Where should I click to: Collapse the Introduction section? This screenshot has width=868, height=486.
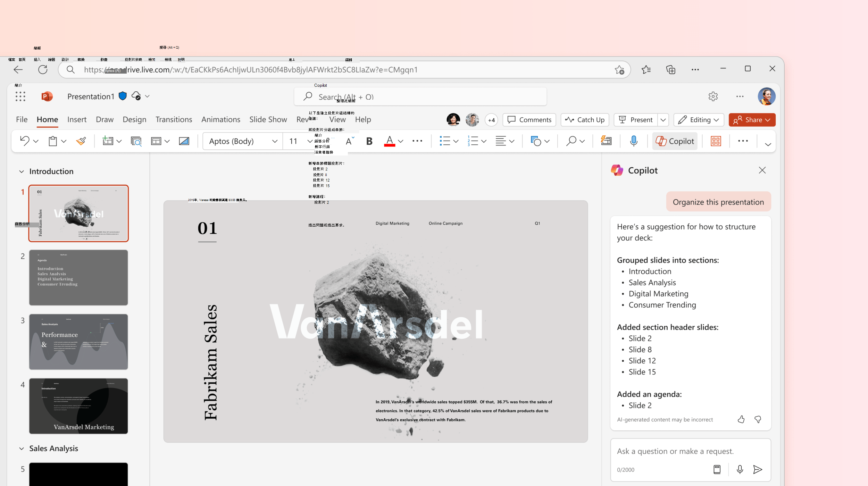[x=22, y=171]
